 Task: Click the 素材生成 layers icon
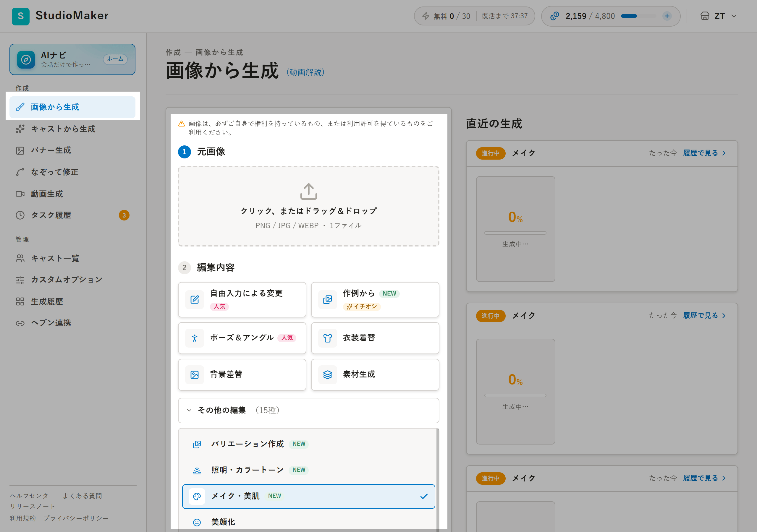pyautogui.click(x=327, y=375)
